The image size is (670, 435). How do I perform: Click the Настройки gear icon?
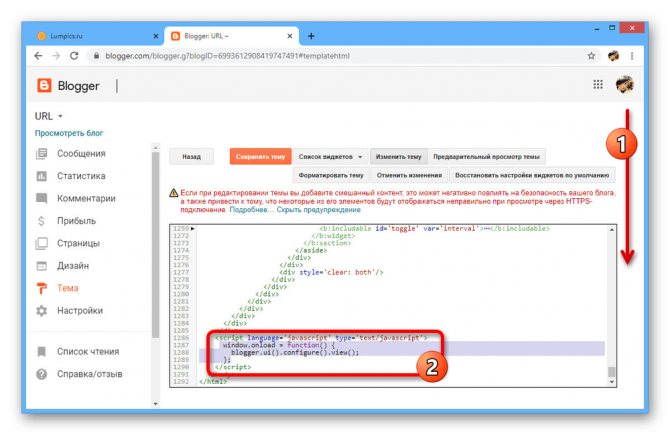[x=41, y=311]
